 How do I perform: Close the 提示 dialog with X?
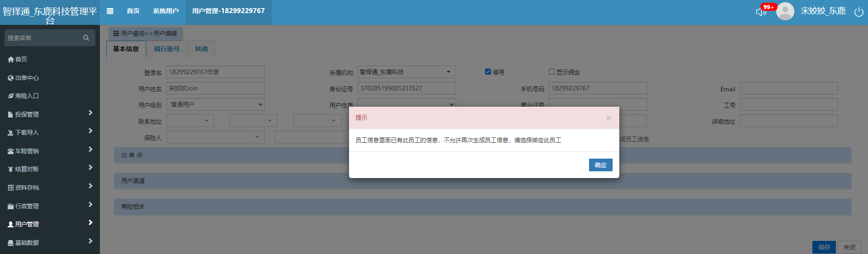[x=609, y=118]
